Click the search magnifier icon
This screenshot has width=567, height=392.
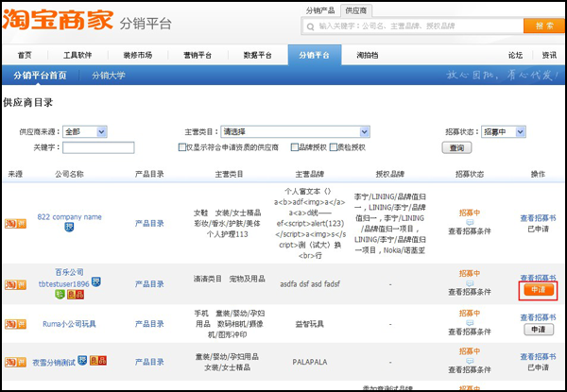310,26
